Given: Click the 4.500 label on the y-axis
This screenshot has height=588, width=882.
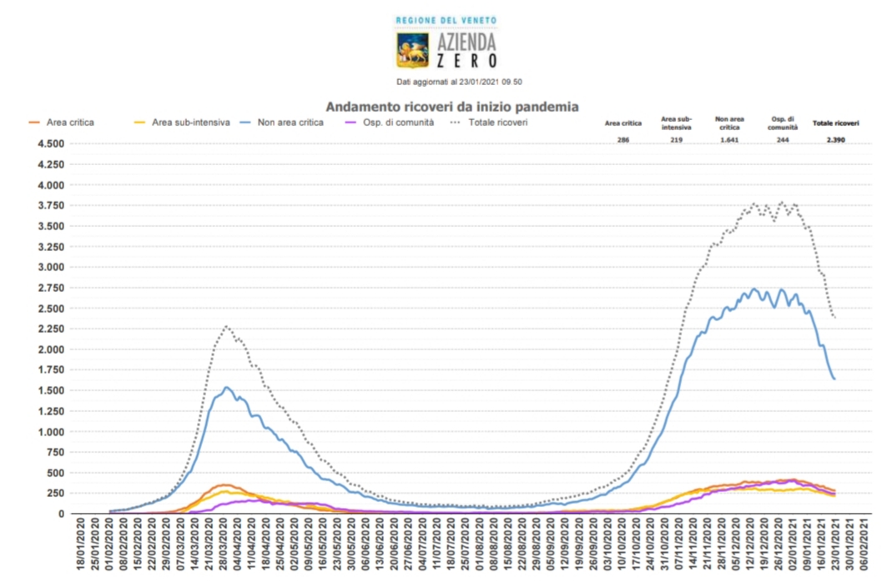Looking at the screenshot, I should click(x=51, y=144).
